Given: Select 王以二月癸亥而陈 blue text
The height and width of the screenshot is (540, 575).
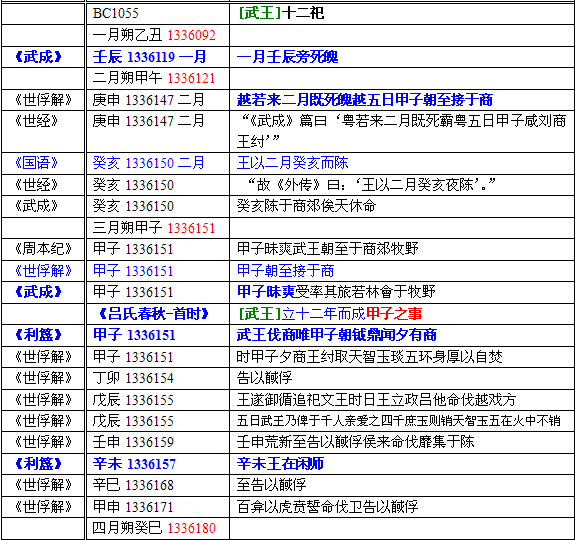Looking at the screenshot, I should pos(292,163).
